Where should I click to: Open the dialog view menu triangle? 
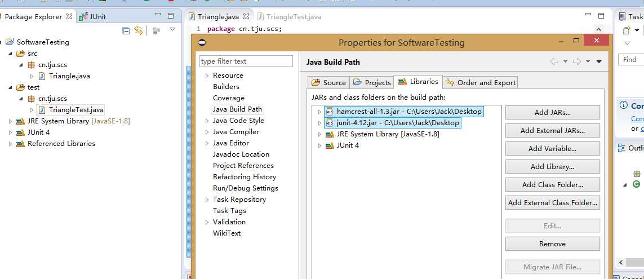[x=599, y=61]
